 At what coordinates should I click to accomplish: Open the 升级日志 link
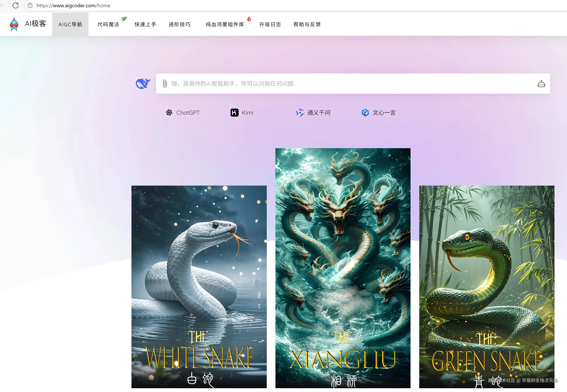pos(270,24)
